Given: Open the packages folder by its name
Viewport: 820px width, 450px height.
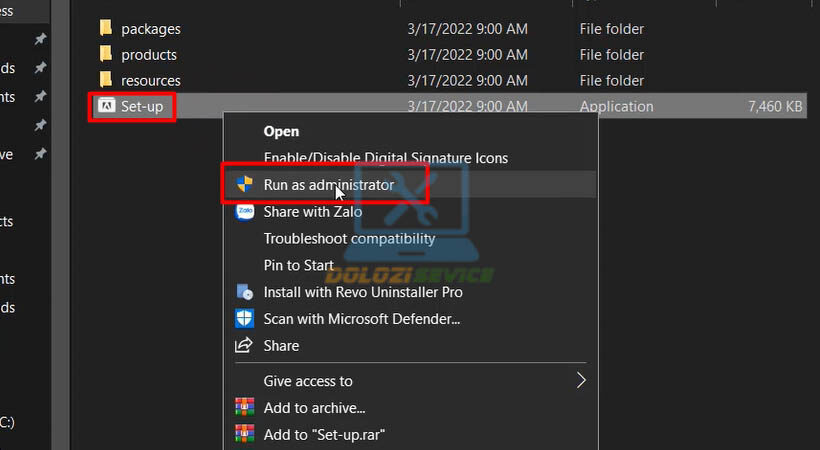Looking at the screenshot, I should click(x=151, y=29).
